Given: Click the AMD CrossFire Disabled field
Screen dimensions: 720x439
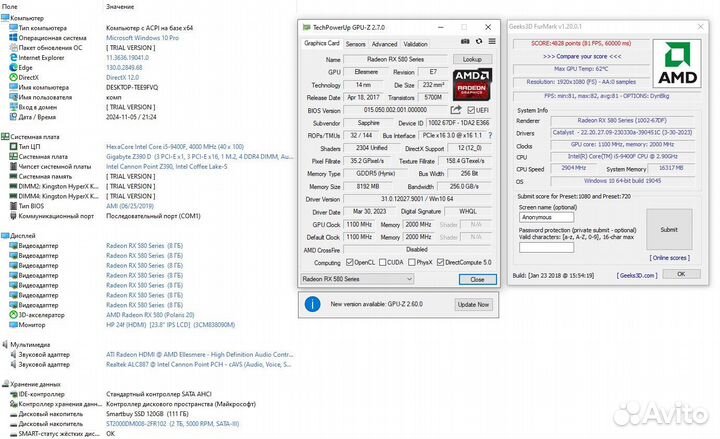Looking at the screenshot, I should [x=417, y=249].
